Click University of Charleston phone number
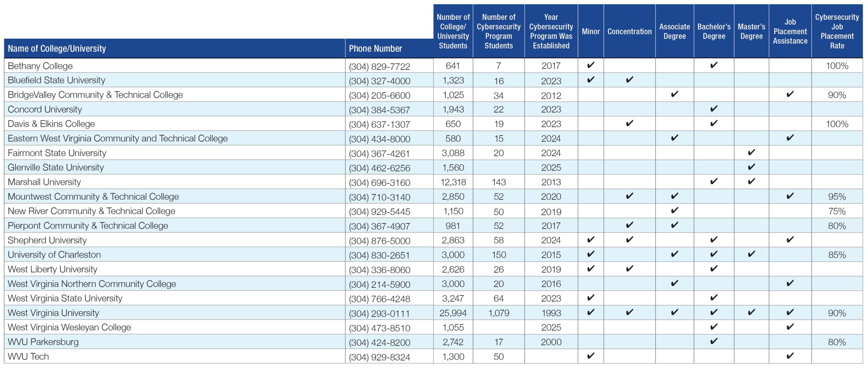Viewport: 868px width, 369px height. tap(379, 255)
